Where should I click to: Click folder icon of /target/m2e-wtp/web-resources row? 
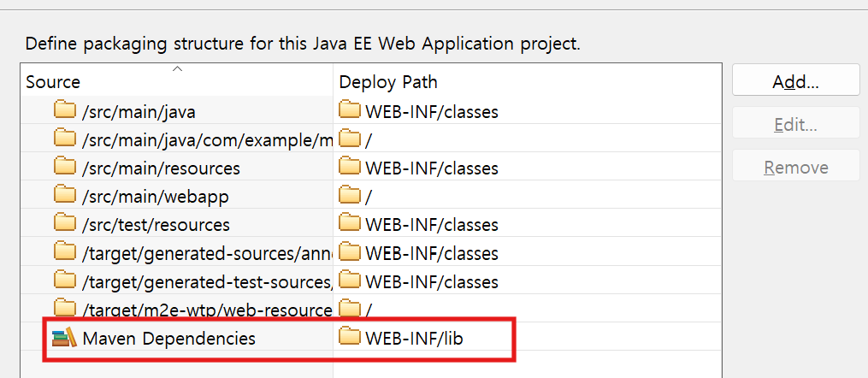click(65, 308)
